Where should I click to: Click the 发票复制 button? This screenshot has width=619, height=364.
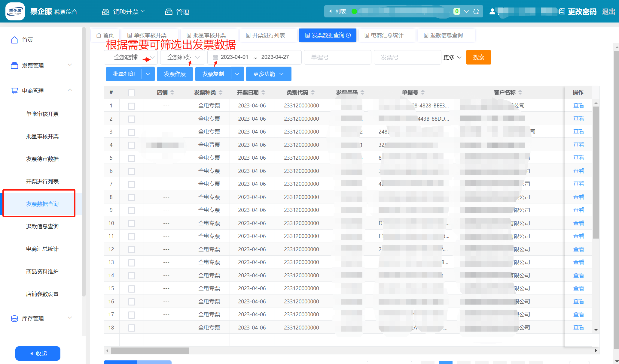pos(213,74)
